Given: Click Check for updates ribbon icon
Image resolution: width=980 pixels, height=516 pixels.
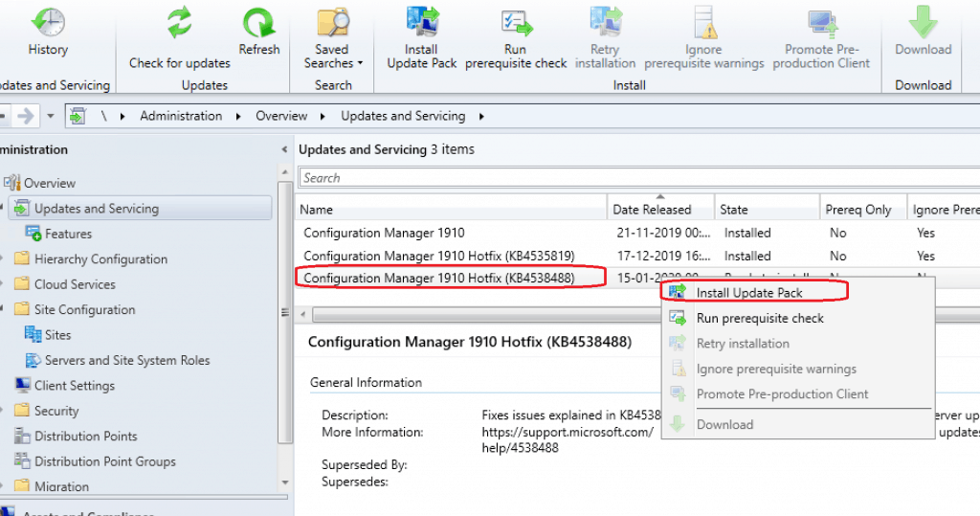Looking at the screenshot, I should click(179, 38).
